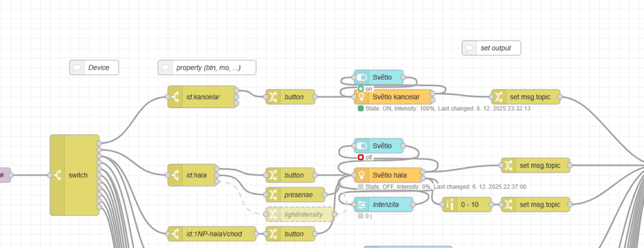Select the Device comment node
The image size is (644, 248).
[94, 68]
